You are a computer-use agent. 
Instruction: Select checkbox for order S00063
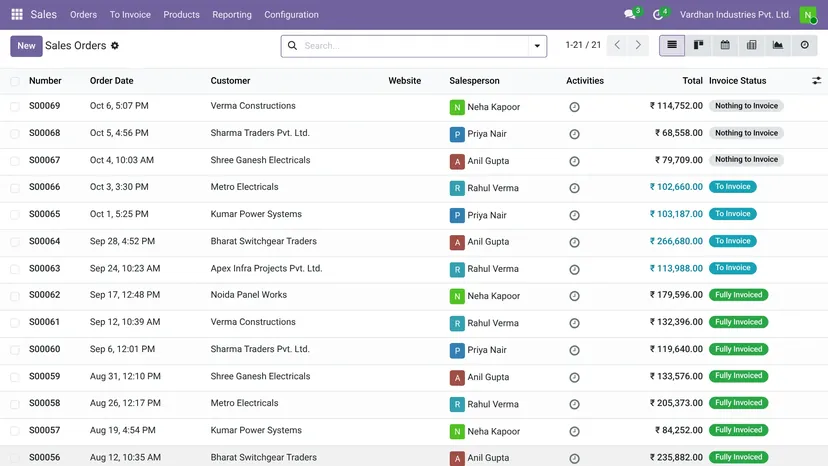tap(15, 269)
